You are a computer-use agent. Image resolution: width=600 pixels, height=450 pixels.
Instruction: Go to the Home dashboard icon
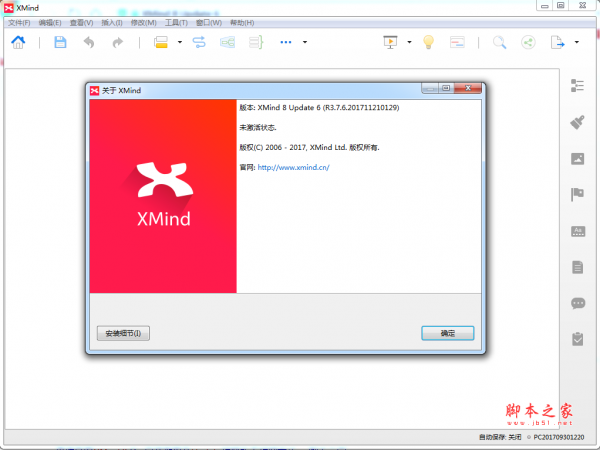[x=18, y=42]
